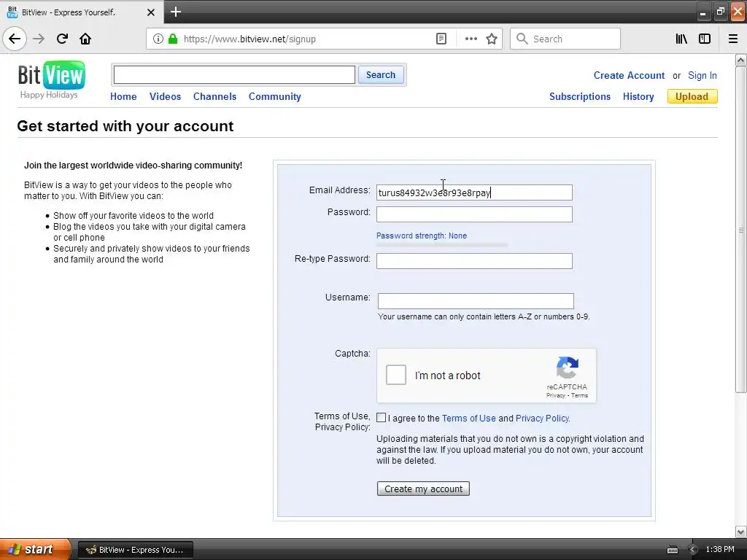
Task: Click the taskbar clock showing 1:38 PM
Action: tap(720, 550)
